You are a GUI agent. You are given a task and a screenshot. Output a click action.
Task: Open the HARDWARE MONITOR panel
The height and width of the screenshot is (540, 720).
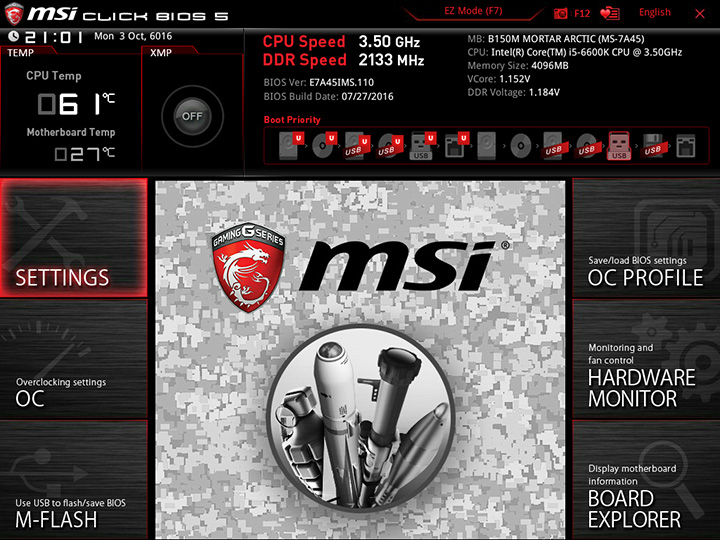tap(646, 359)
